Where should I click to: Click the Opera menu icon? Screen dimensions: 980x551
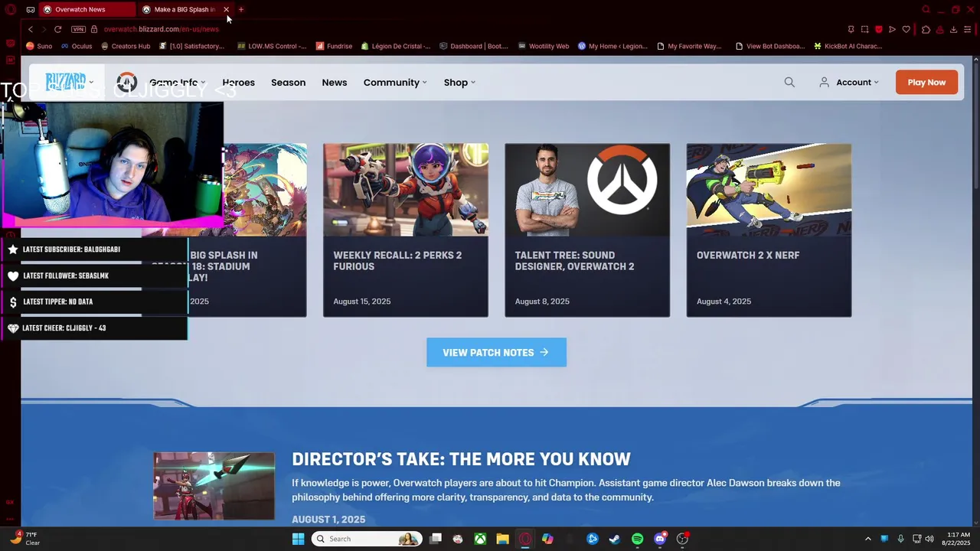(10, 9)
